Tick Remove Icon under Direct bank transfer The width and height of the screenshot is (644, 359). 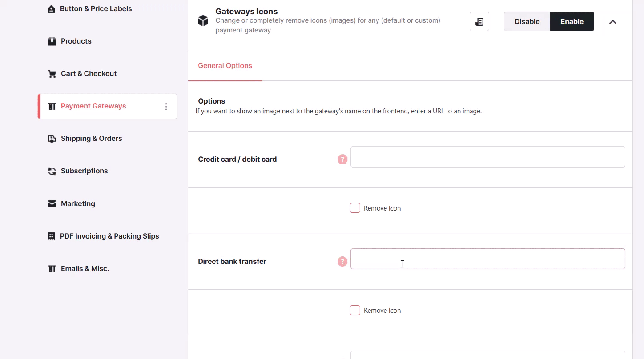[x=355, y=310]
